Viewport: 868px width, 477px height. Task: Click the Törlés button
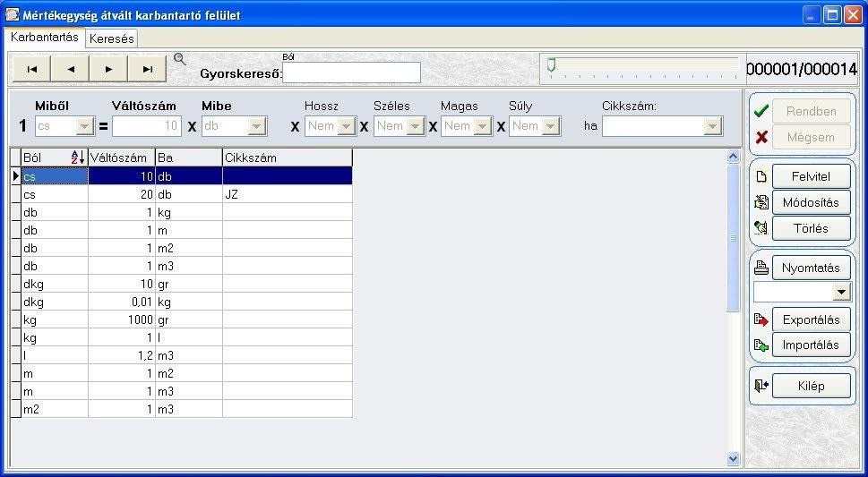click(811, 228)
